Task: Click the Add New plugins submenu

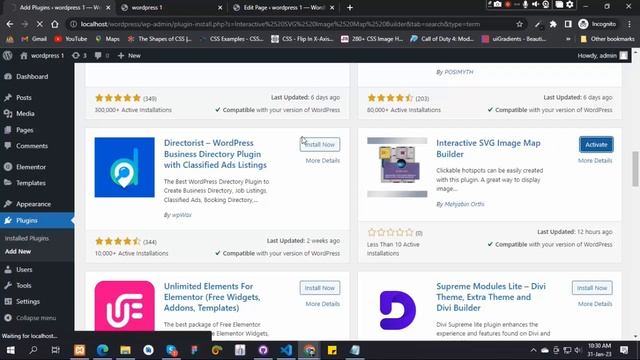Action: 18,251
